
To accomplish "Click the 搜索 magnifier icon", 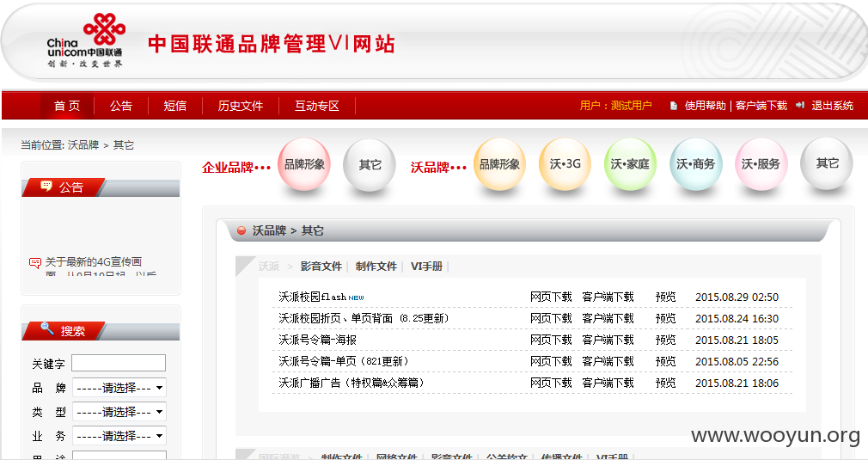I will coord(47,328).
